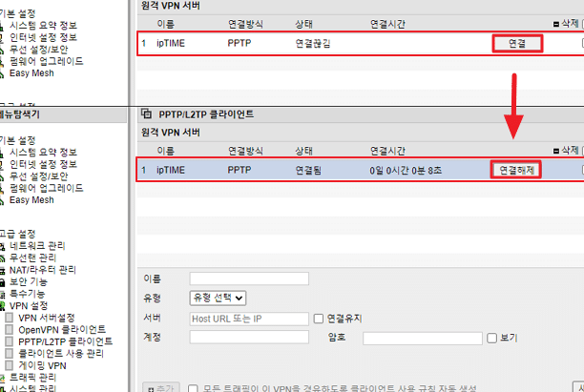
Task: Expand 트래픽 관리 menu group
Action: (32, 378)
